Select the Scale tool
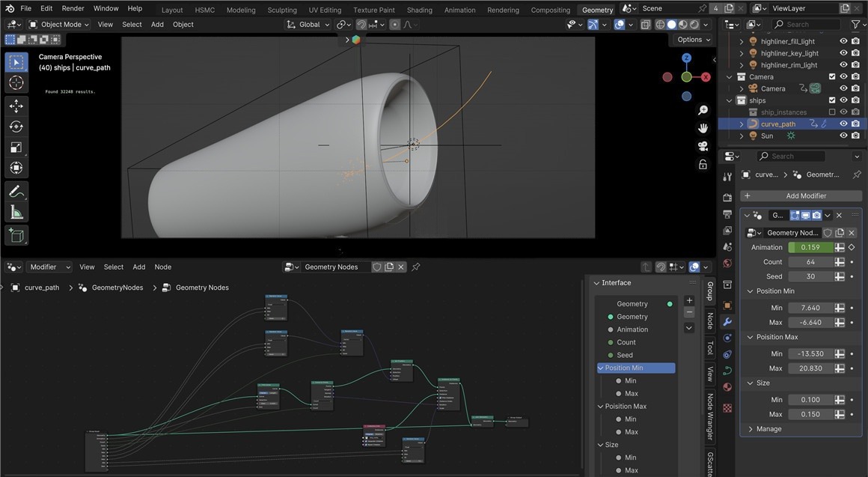This screenshot has height=477, width=868. (16, 148)
